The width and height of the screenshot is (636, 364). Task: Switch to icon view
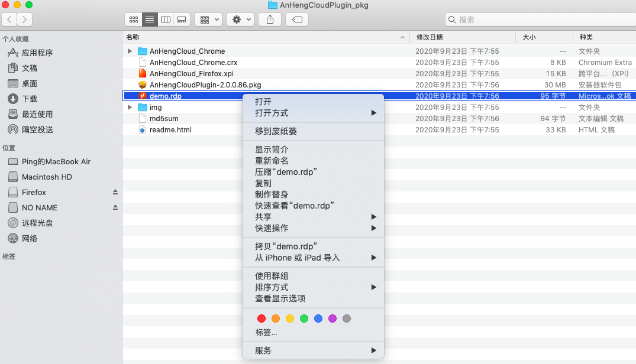(134, 19)
